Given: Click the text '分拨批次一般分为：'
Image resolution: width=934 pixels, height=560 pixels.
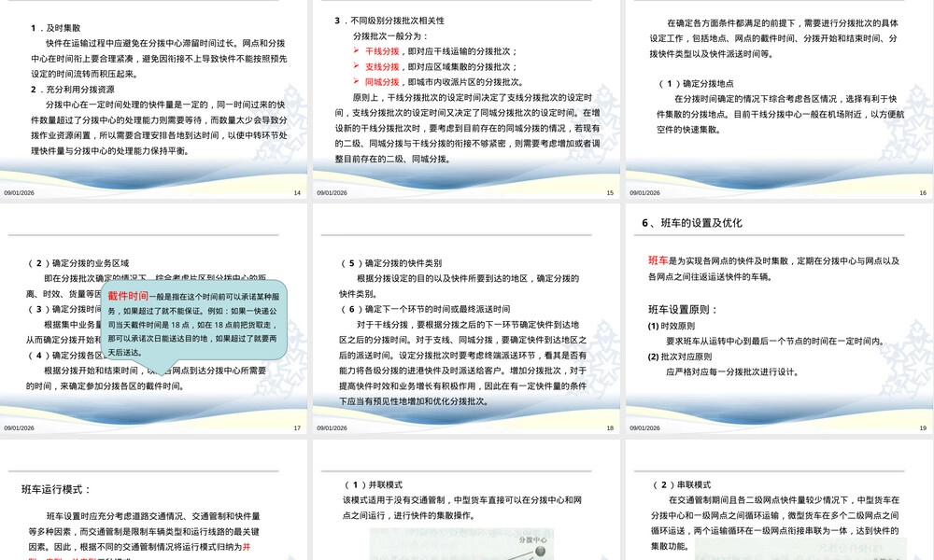Looking at the screenshot, I should [390, 35].
